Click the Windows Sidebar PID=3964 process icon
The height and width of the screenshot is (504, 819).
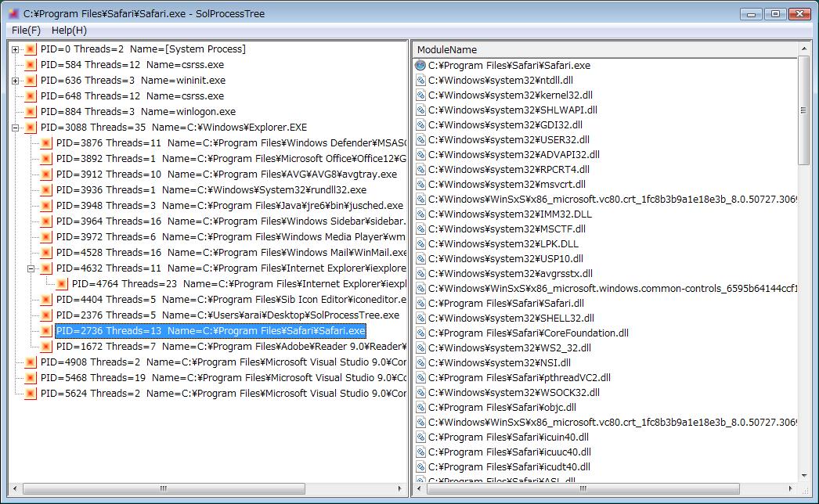pyautogui.click(x=46, y=221)
